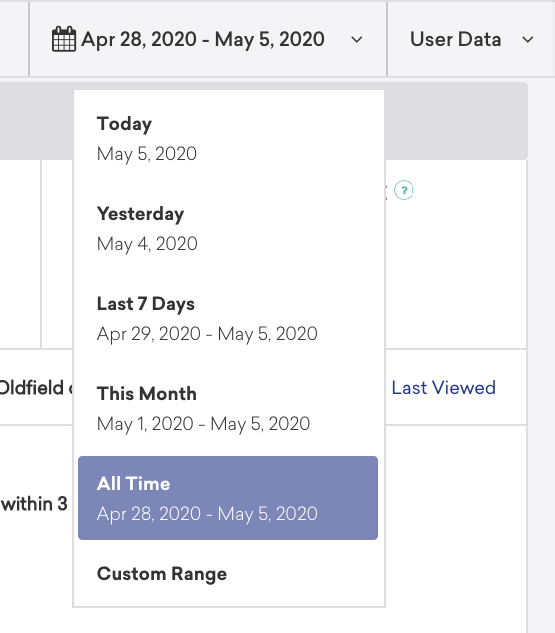The height and width of the screenshot is (633, 555).
Task: Select the highlighted All Time option
Action: (x=228, y=498)
